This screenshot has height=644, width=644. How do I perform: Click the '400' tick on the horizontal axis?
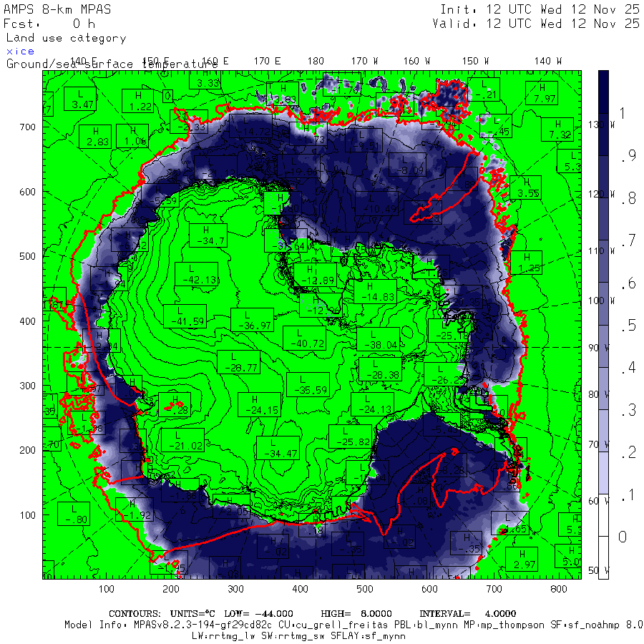pyautogui.click(x=301, y=589)
